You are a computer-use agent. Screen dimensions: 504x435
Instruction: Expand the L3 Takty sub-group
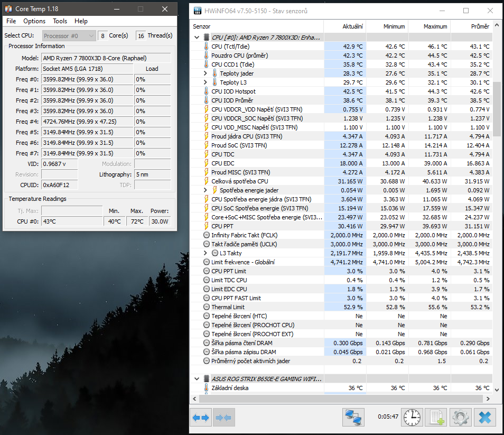(x=206, y=253)
